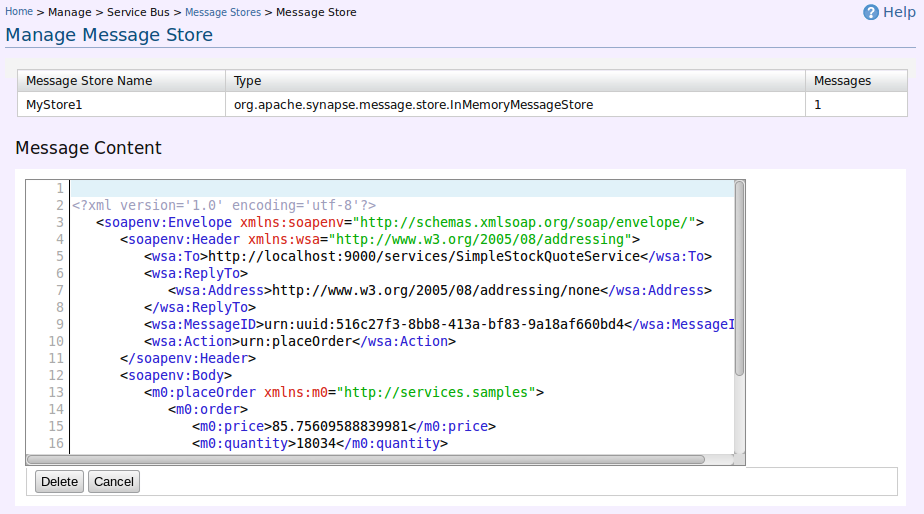
Task: Open the Help link text
Action: point(899,12)
